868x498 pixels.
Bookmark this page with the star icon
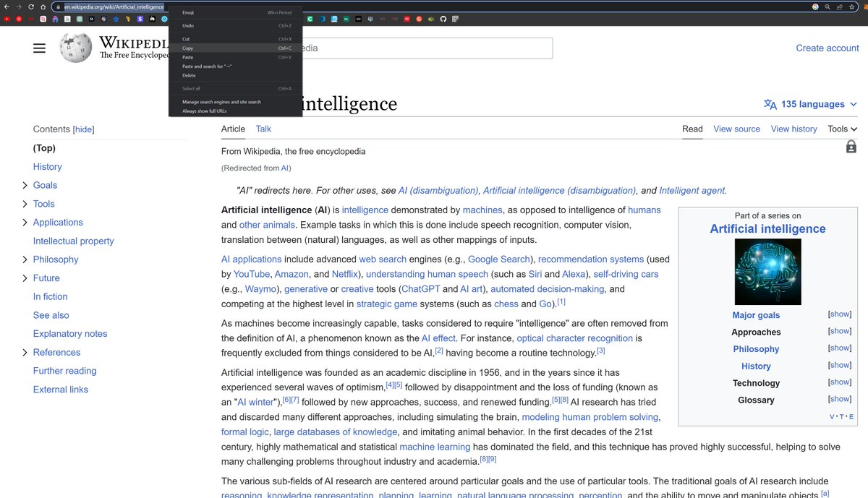(851, 7)
